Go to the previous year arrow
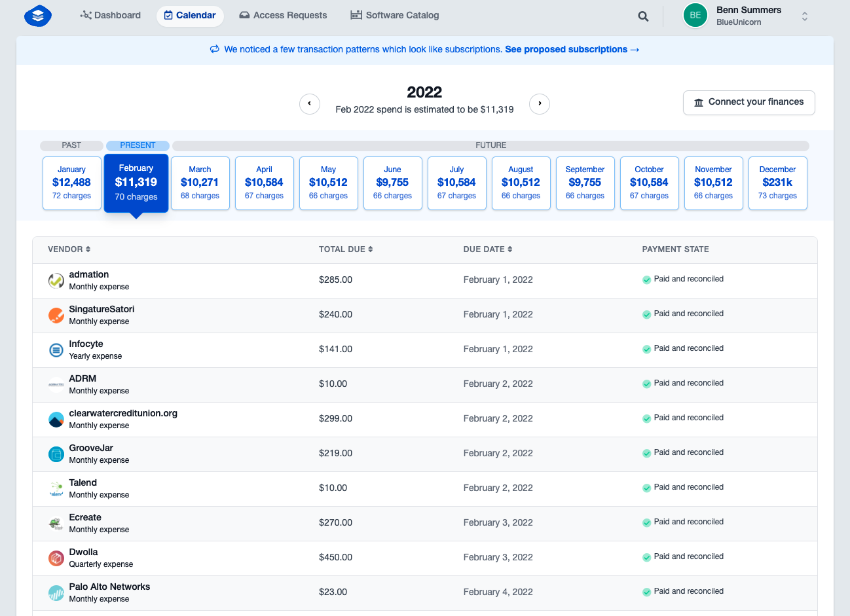Viewport: 850px width, 616px height. tap(310, 103)
